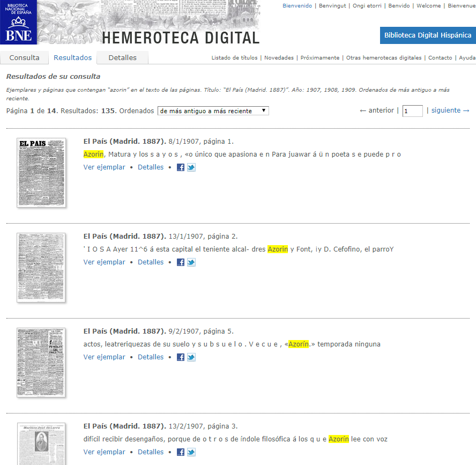Select Benvingut Catalan language link
This screenshot has width=476, height=465.
coord(332,6)
